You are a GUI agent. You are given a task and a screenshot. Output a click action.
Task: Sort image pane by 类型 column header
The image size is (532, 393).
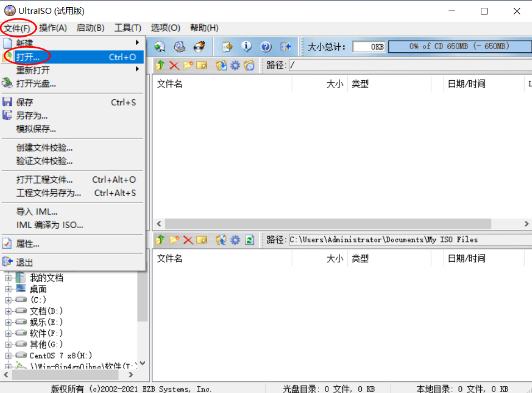390,84
